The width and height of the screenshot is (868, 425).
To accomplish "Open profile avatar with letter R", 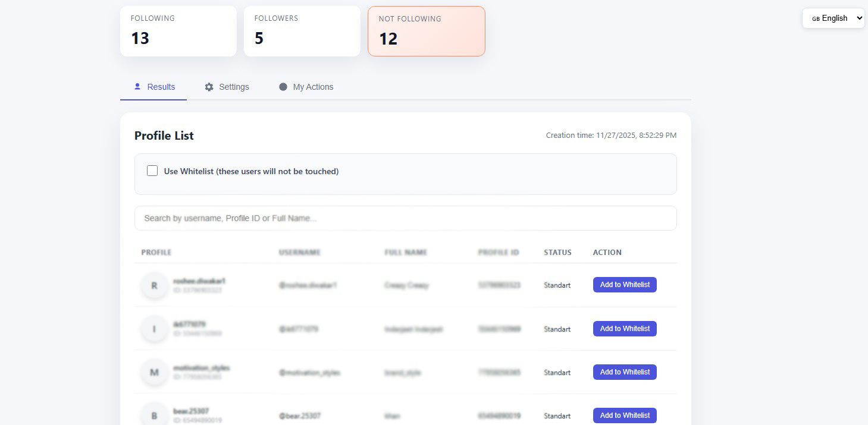I will 154,285.
